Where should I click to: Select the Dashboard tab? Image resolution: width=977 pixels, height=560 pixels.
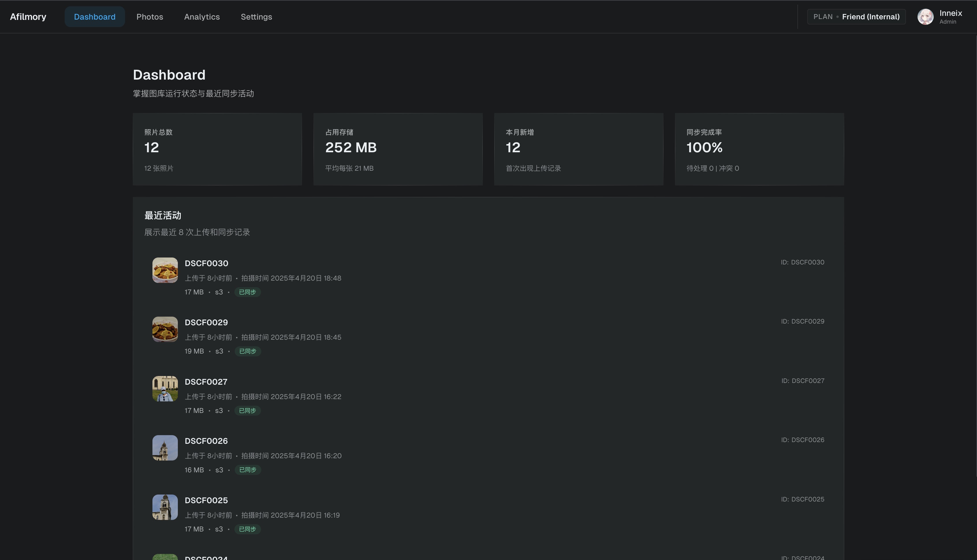pyautogui.click(x=94, y=17)
